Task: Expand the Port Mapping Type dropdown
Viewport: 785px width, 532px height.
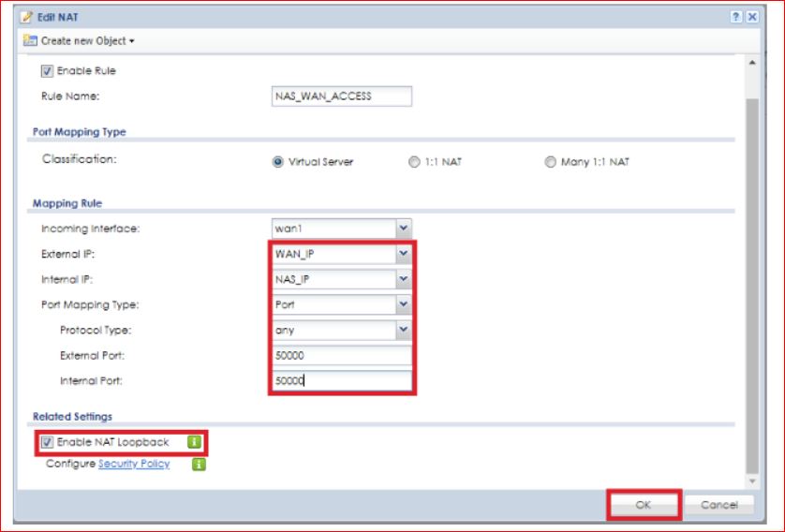Action: click(x=404, y=304)
